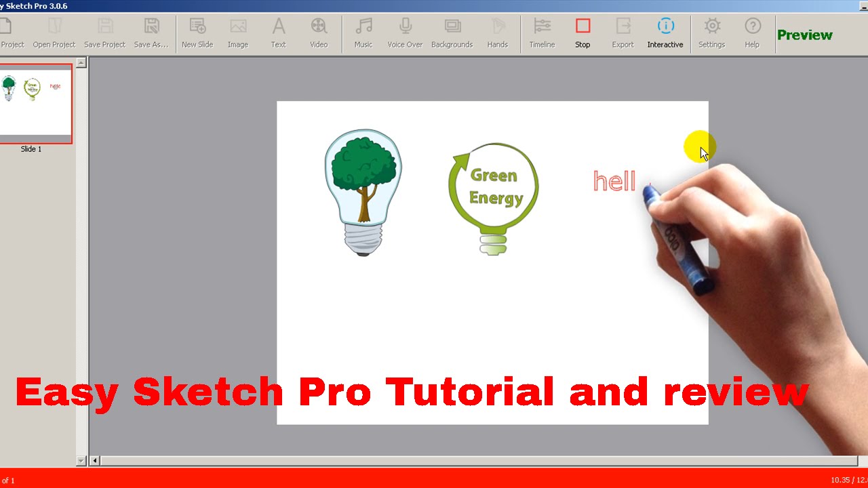Start a Voice Over recording

coord(405,33)
